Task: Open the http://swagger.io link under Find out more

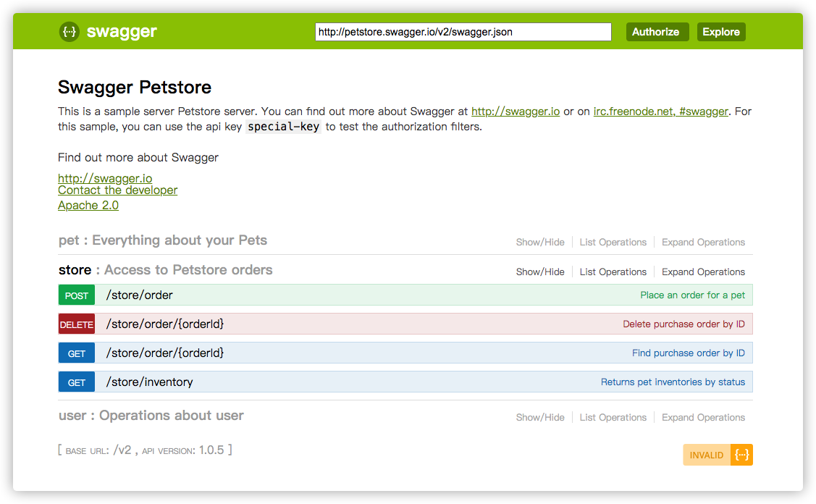Action: [x=105, y=178]
